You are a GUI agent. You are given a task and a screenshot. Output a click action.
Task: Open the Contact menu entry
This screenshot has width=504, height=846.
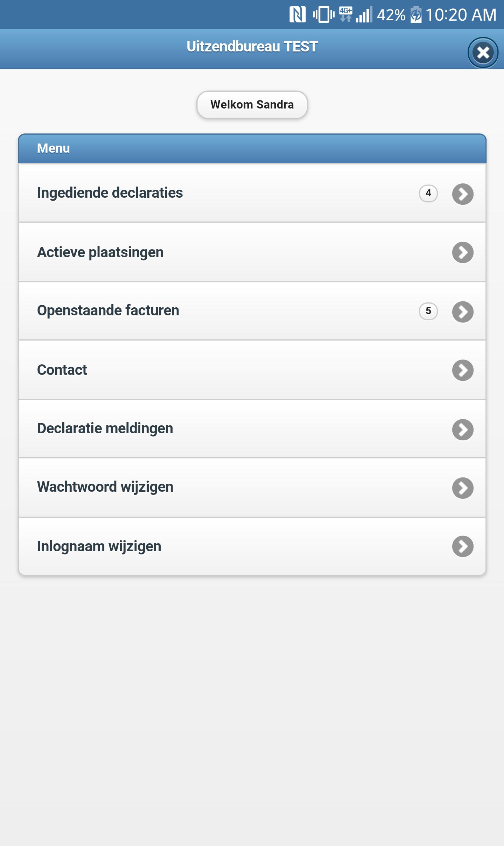coord(252,370)
